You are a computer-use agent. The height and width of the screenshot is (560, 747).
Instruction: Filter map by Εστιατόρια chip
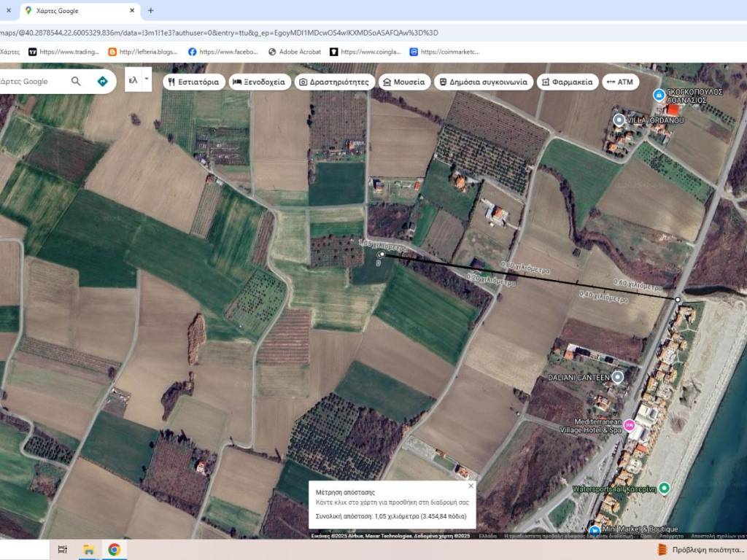[x=193, y=82]
